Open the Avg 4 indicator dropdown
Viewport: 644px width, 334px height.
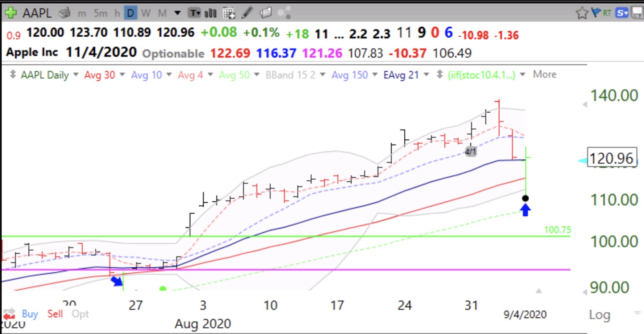[x=210, y=75]
